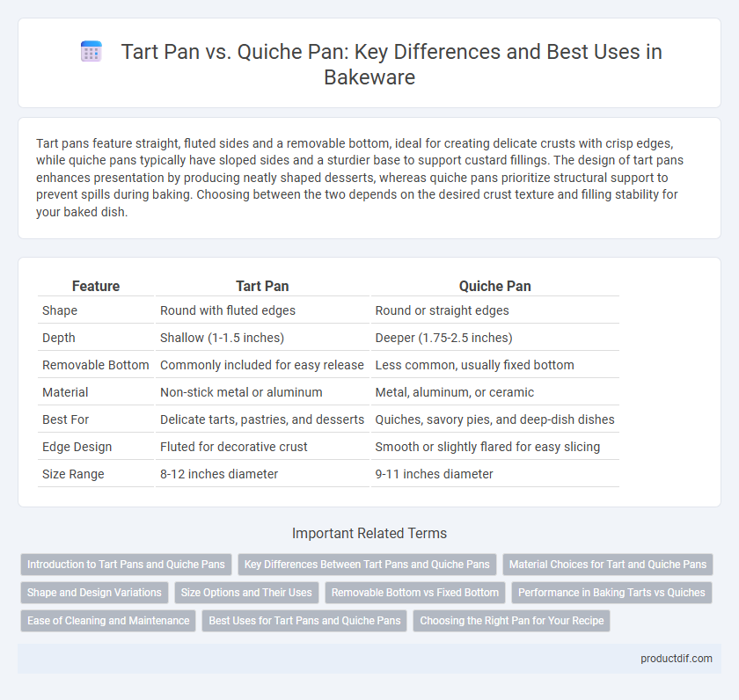Open the Shape and Design Variations tag
739x700 pixels.
pyautogui.click(x=94, y=593)
